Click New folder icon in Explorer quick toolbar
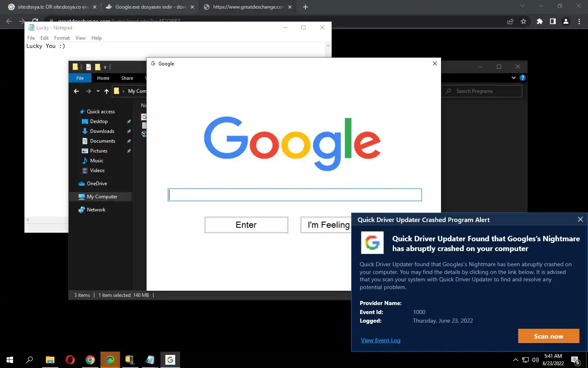Image resolution: width=588 pixels, height=368 pixels. (98, 67)
